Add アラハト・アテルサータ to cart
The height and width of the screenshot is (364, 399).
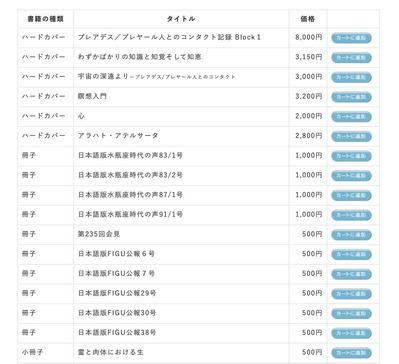pyautogui.click(x=351, y=136)
